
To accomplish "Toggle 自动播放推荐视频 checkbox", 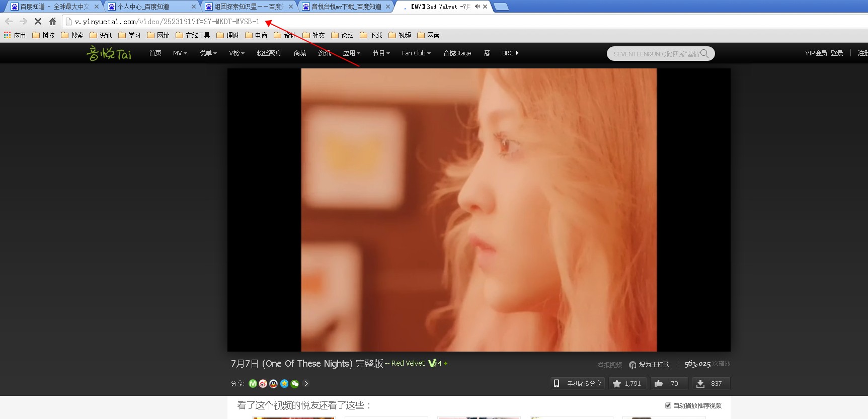I will (668, 405).
